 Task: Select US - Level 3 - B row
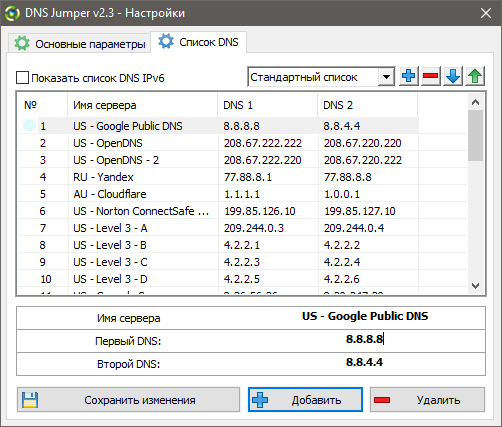pos(242,245)
